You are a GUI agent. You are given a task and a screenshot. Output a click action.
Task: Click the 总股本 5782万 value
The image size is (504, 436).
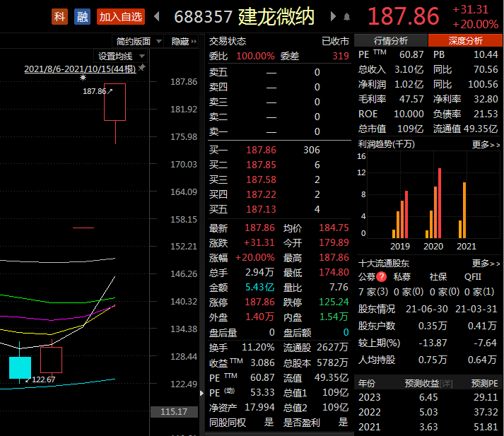(332, 363)
